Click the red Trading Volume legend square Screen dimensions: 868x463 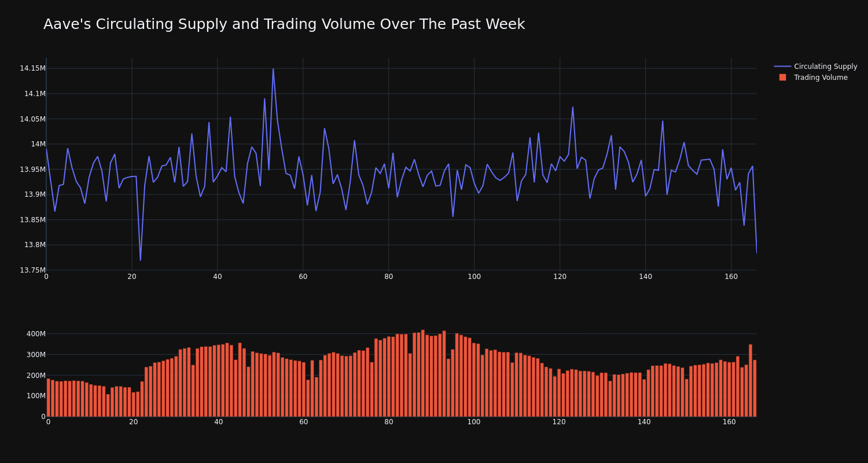click(782, 77)
